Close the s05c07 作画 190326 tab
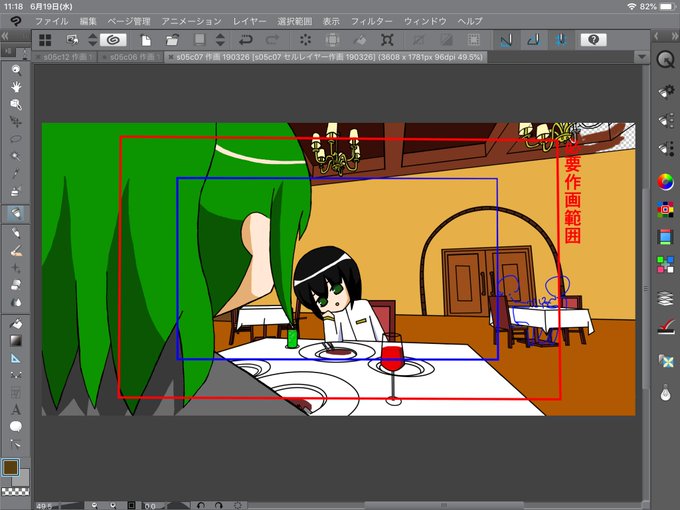This screenshot has width=680, height=510. [171, 57]
